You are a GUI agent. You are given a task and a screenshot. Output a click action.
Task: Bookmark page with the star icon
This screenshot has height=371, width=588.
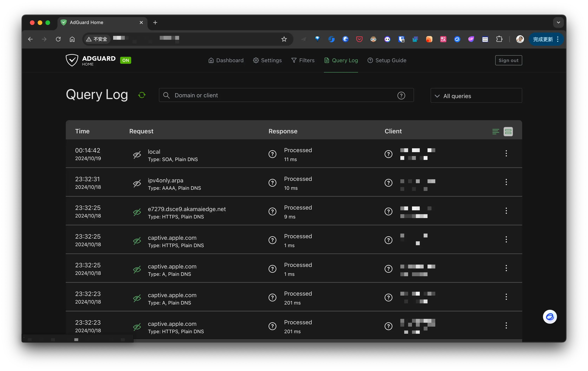tap(284, 39)
